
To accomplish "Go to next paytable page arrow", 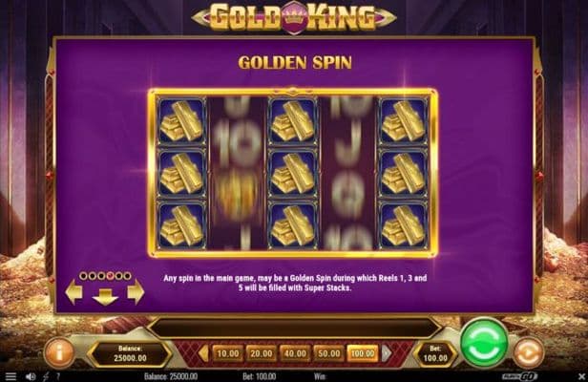I will click(136, 291).
